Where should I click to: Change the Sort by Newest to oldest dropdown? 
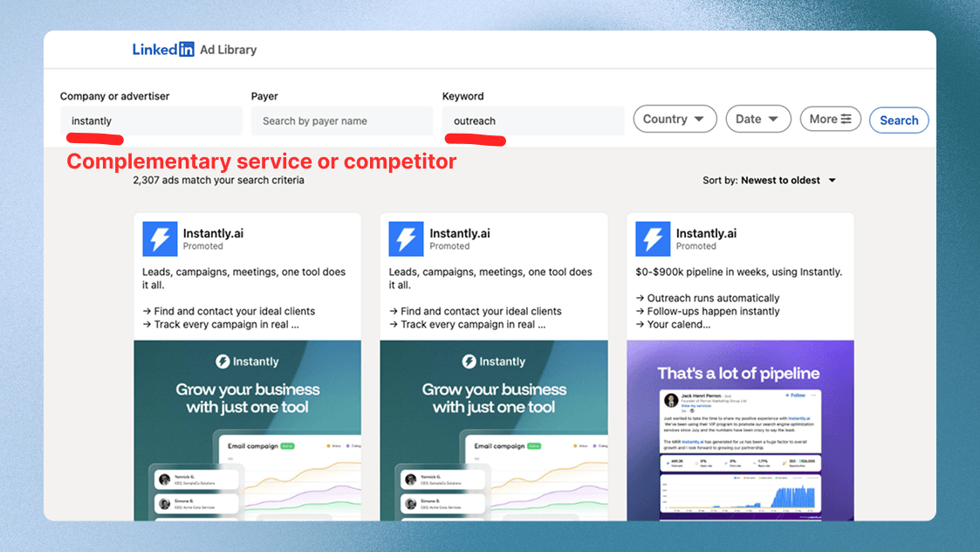[x=770, y=180]
